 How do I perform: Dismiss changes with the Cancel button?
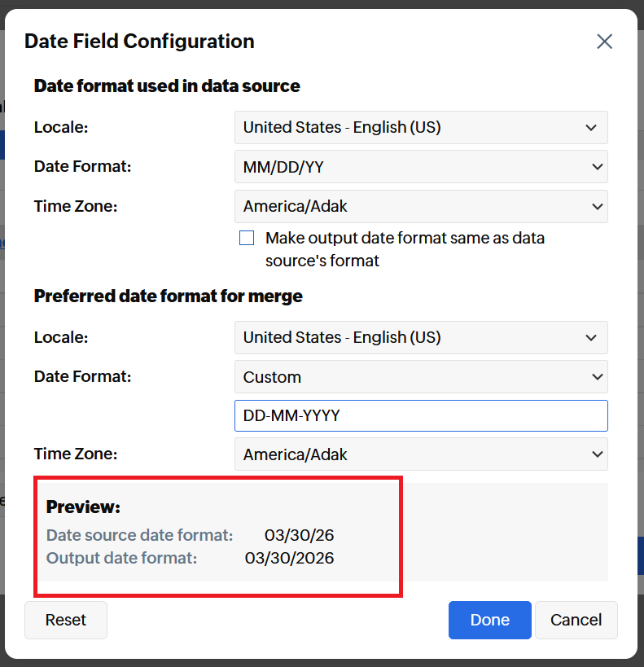click(x=576, y=620)
